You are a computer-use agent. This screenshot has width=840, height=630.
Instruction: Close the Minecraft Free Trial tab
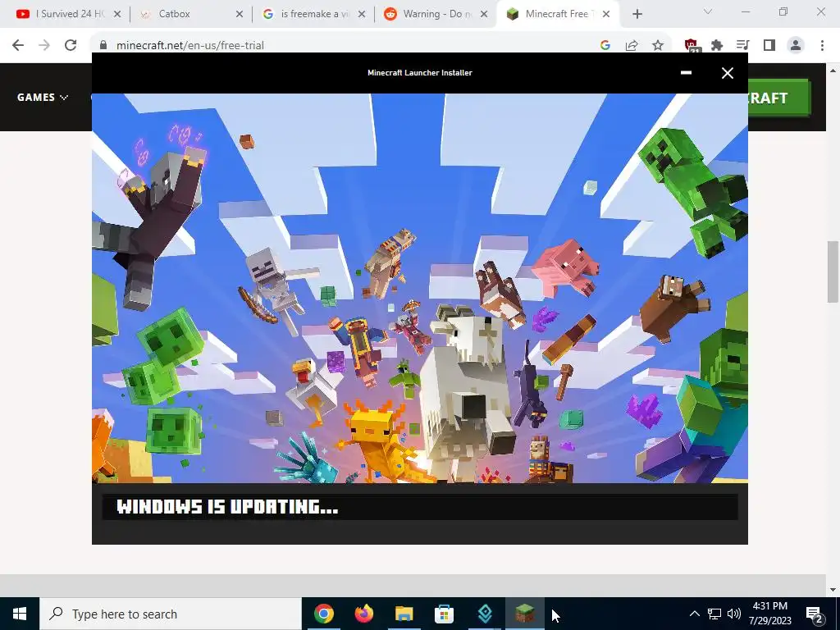pos(606,14)
